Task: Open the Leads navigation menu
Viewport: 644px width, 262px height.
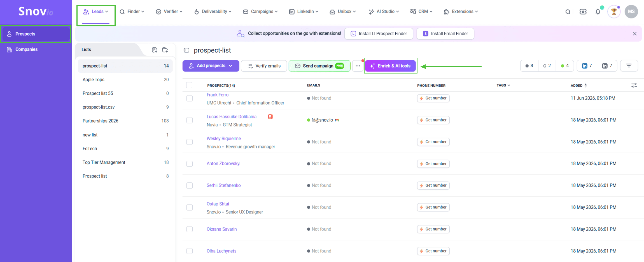Action: (x=96, y=12)
